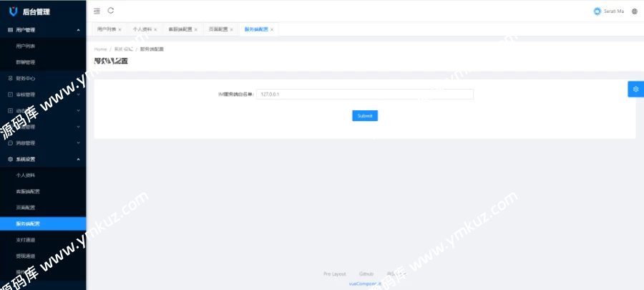Open the Serati Ma user avatar menu
The width and height of the screenshot is (644, 290).
click(597, 11)
